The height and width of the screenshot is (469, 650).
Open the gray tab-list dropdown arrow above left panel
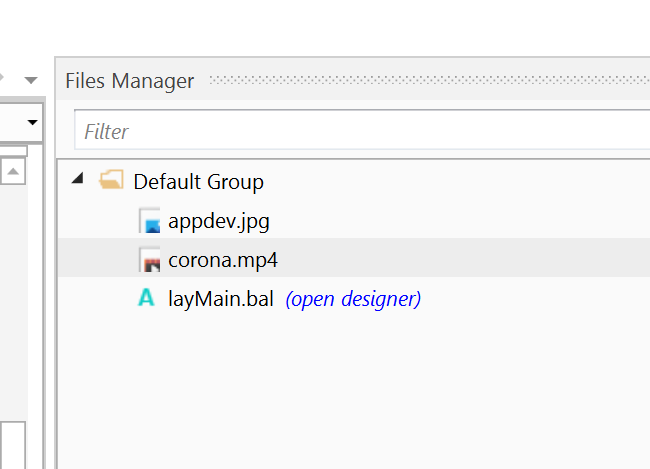coord(31,79)
